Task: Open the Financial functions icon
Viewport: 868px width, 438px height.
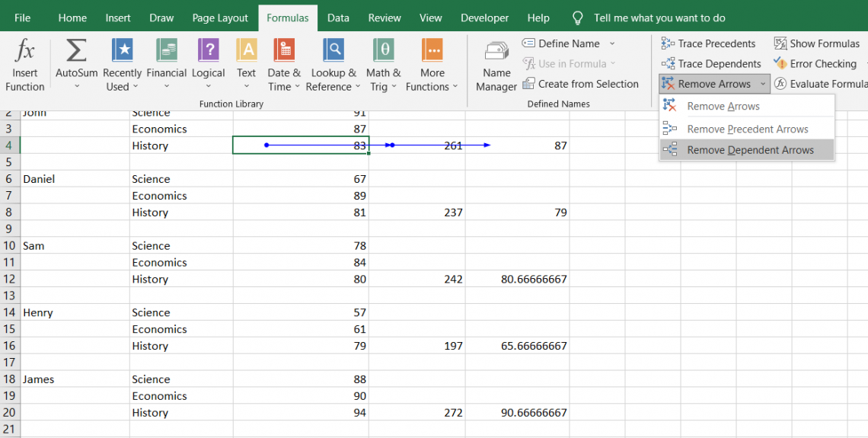Action: coord(166,52)
